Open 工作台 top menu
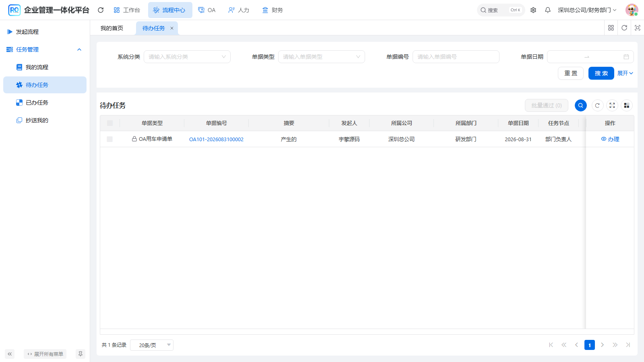The height and width of the screenshot is (362, 644). [127, 10]
